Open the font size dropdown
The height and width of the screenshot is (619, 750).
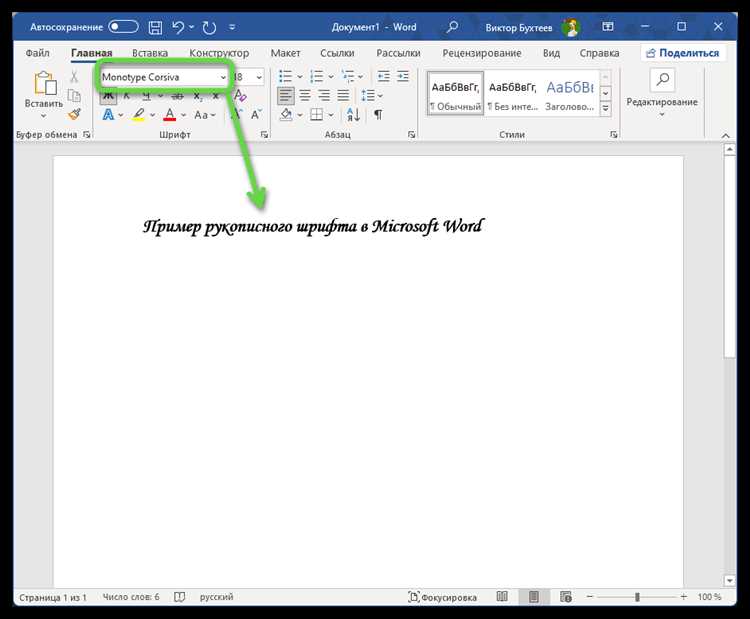pyautogui.click(x=259, y=77)
